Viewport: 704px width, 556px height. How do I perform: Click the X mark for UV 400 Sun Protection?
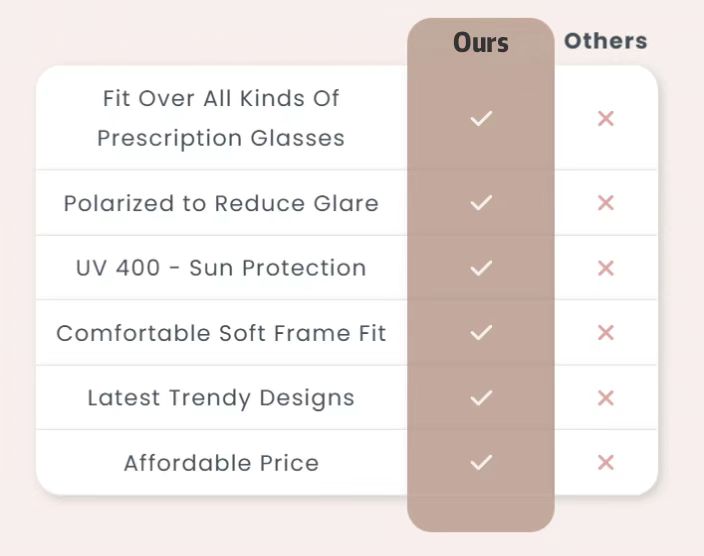click(x=605, y=268)
